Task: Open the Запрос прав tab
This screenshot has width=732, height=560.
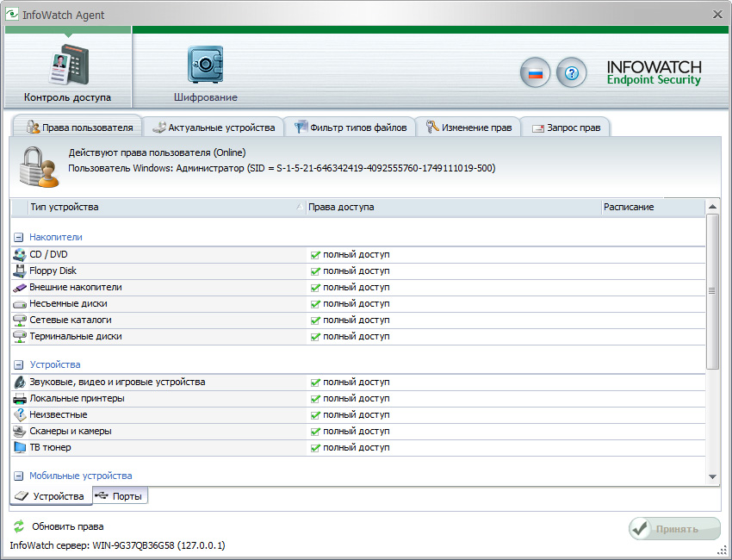Action: point(565,127)
